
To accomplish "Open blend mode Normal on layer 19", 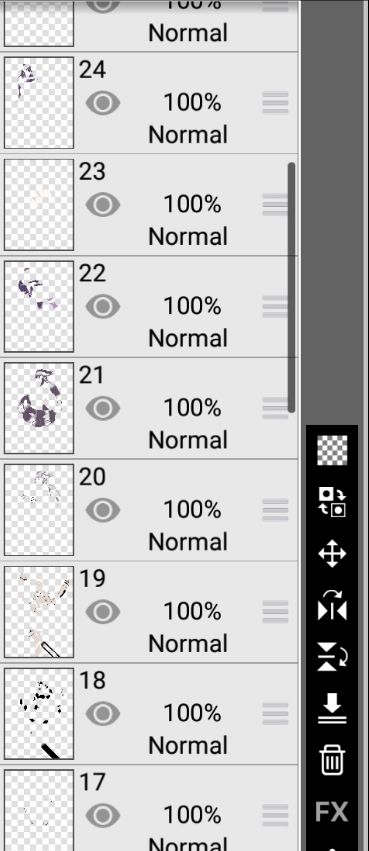I will (188, 644).
